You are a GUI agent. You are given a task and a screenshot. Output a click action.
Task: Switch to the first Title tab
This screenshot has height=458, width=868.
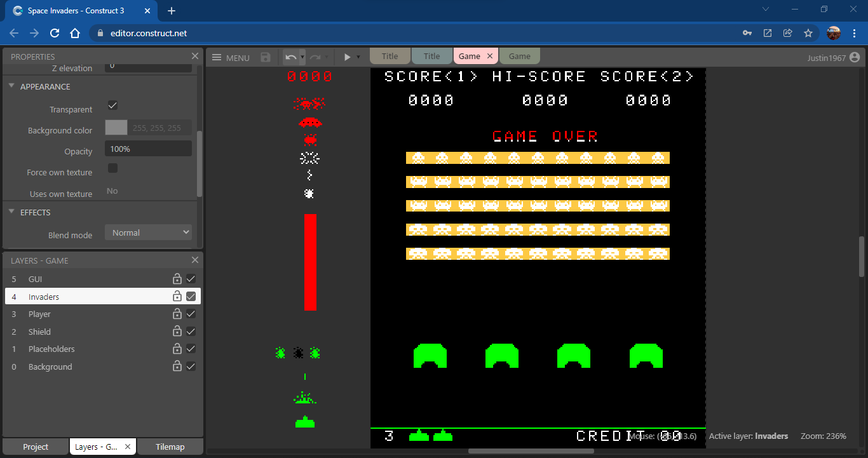tap(390, 56)
